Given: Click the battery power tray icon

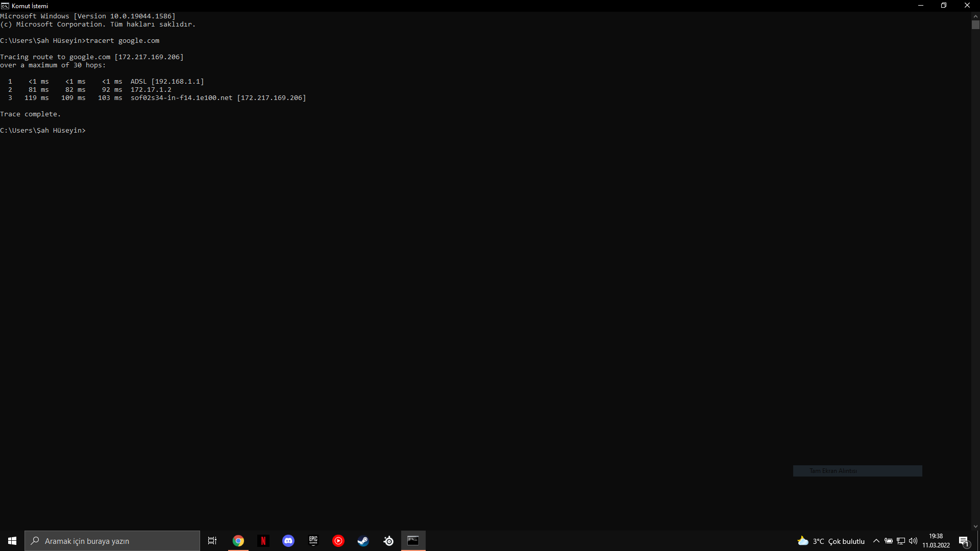Looking at the screenshot, I should [889, 541].
